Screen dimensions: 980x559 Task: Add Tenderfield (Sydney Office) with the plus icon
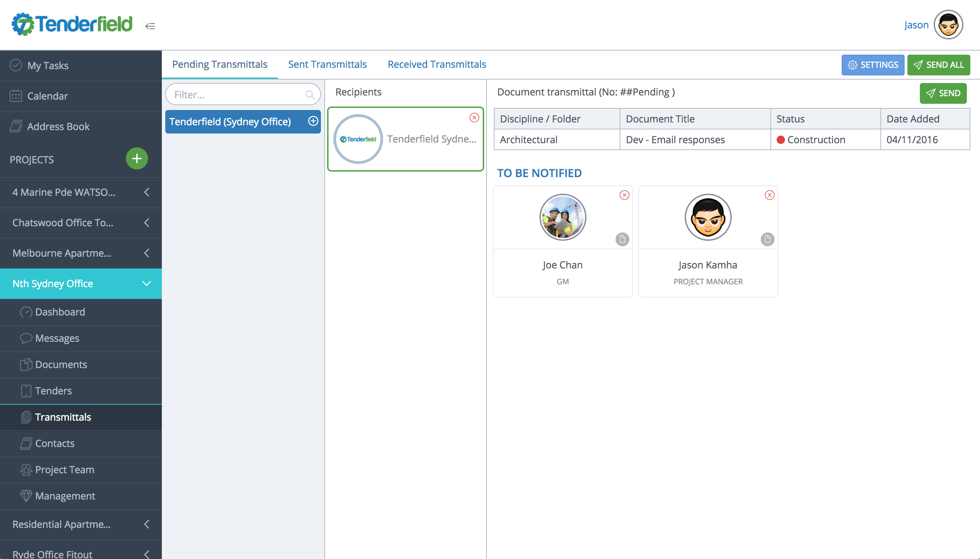[313, 121]
